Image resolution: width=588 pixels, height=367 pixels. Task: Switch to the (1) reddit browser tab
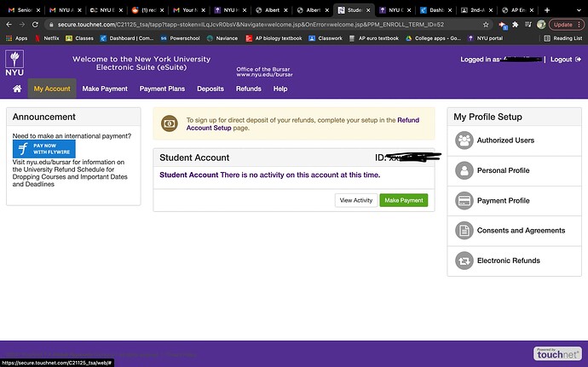coord(146,10)
